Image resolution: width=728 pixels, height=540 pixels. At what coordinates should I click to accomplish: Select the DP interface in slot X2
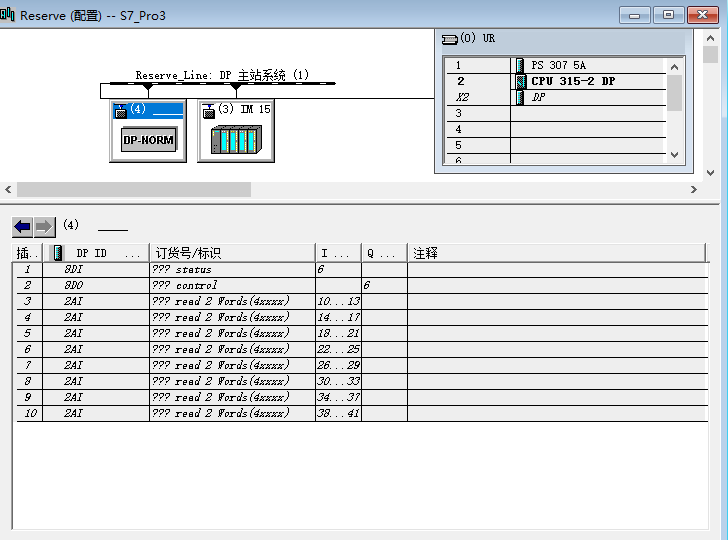(538, 97)
